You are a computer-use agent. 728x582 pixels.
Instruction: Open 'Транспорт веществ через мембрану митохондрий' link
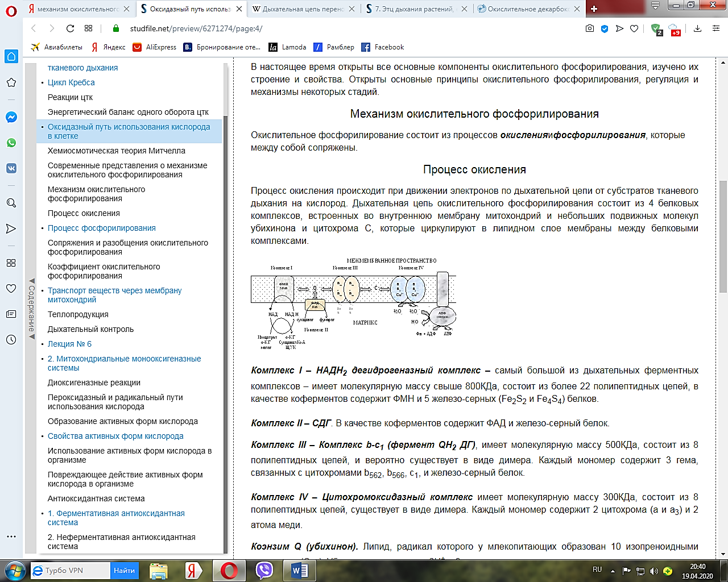(x=115, y=295)
